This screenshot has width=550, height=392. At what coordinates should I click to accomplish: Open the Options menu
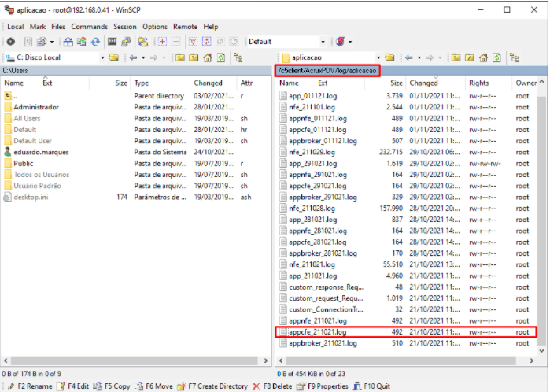(x=155, y=27)
